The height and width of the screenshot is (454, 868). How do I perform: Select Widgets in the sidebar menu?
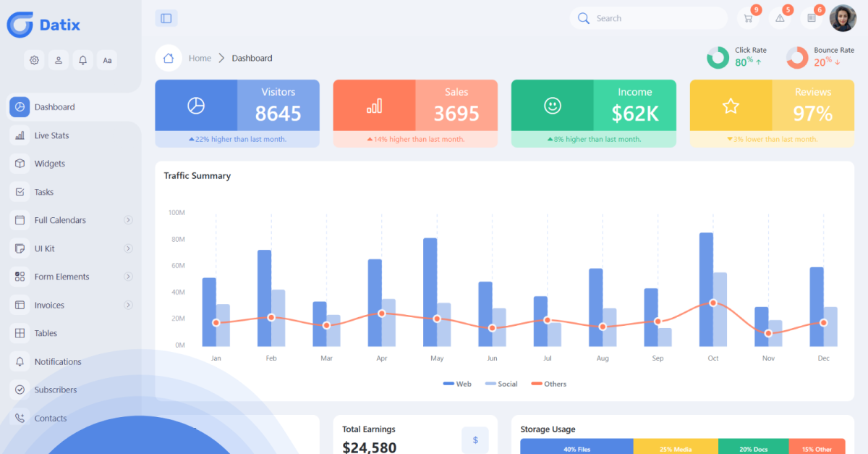pos(49,164)
